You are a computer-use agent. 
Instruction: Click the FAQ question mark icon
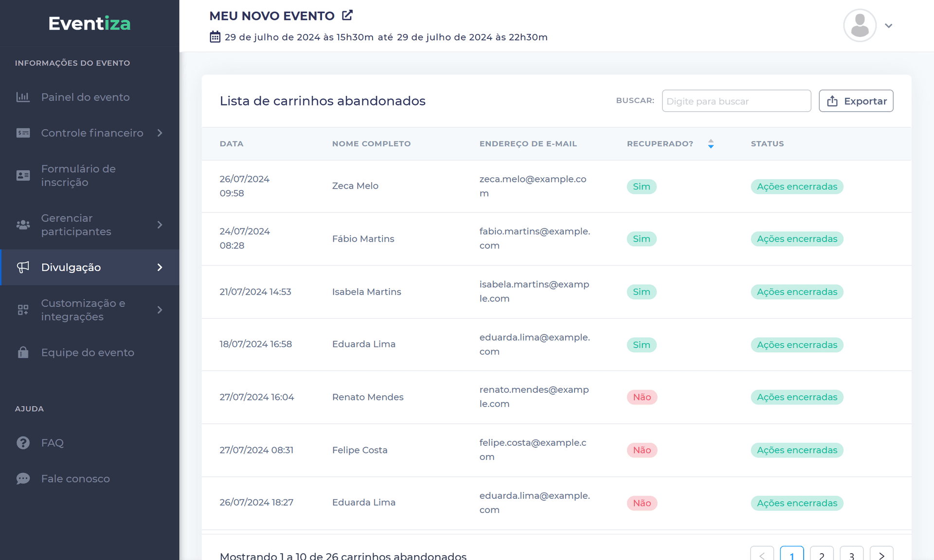tap(23, 443)
